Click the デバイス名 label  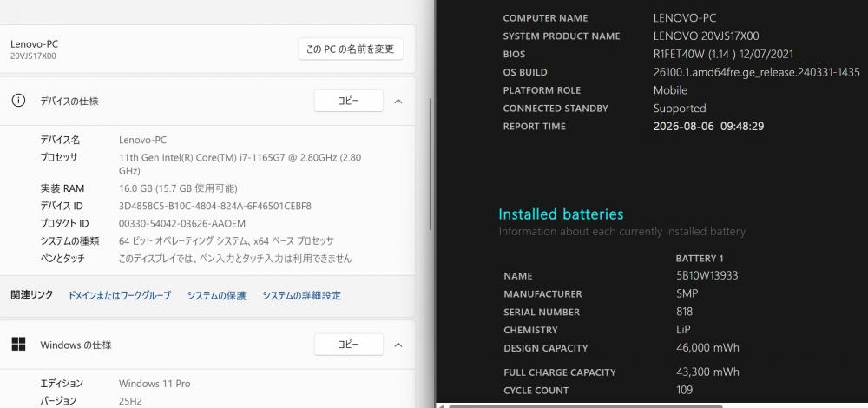click(x=60, y=140)
